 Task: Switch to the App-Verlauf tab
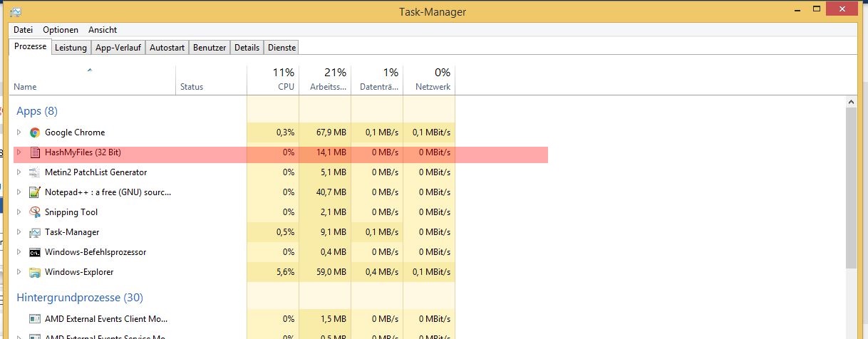point(119,48)
